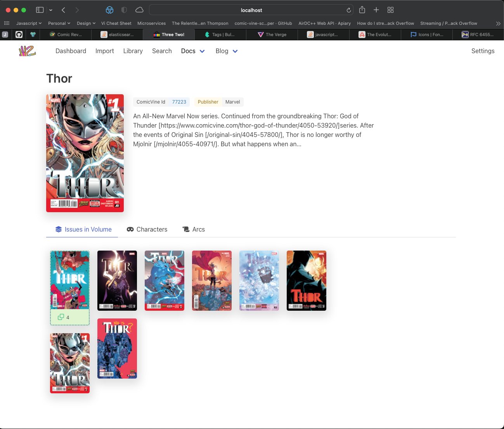504x429 pixels.
Task: Switch to the Arcs tab
Action: tap(194, 229)
